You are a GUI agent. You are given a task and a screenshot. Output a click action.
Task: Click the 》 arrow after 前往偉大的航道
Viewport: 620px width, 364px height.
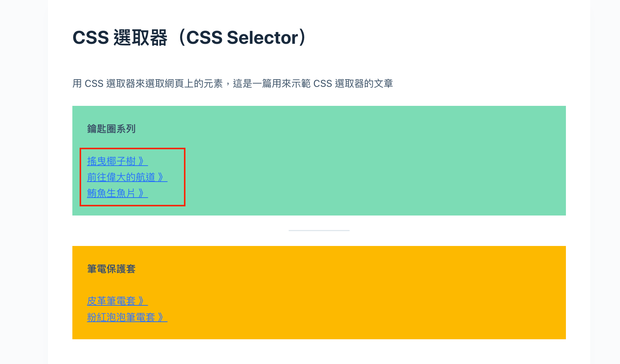point(161,177)
